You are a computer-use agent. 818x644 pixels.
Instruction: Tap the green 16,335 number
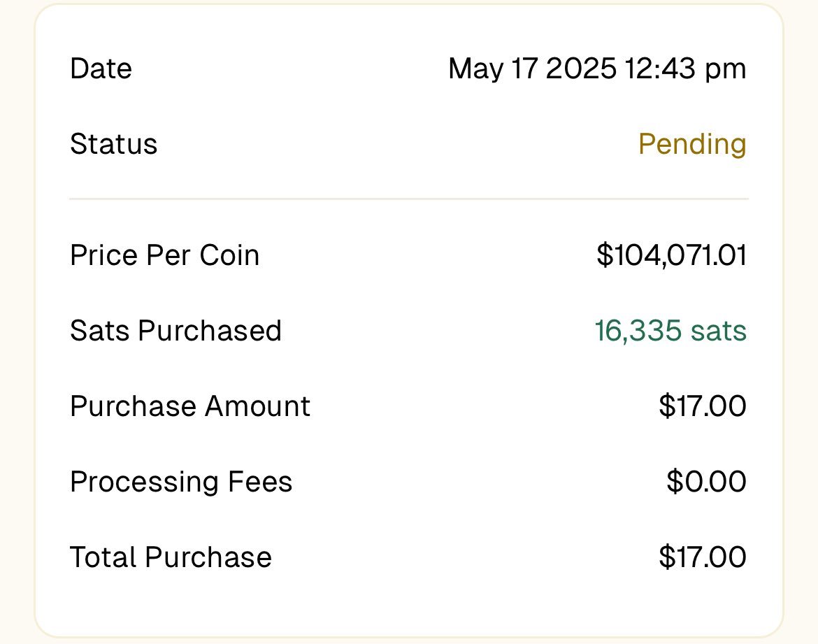(x=638, y=331)
